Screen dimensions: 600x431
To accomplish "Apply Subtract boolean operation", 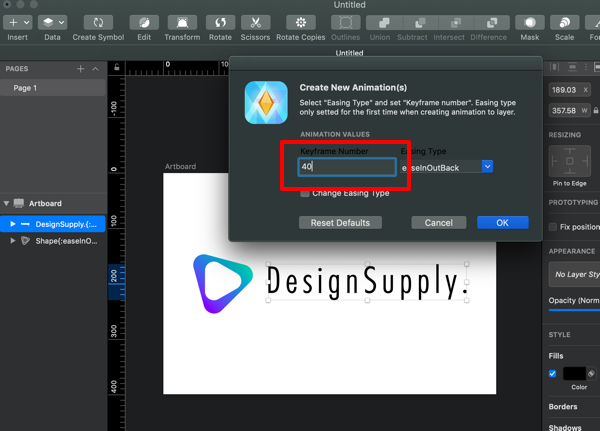I will [x=420, y=23].
